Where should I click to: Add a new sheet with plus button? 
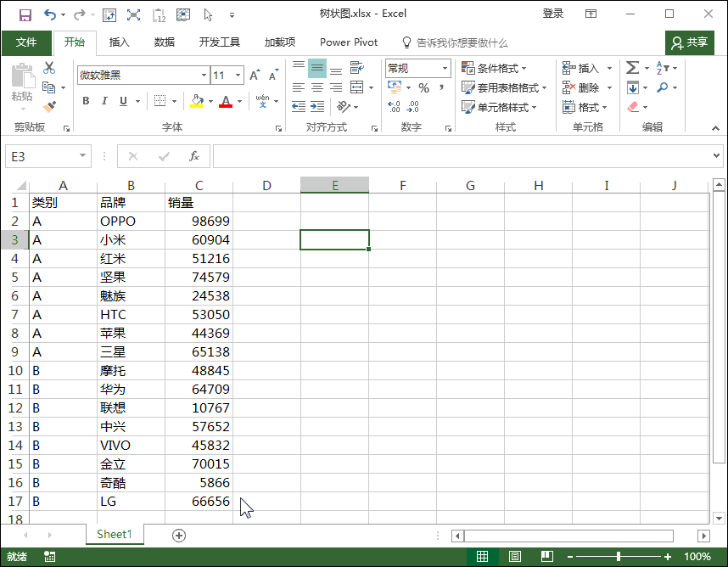pos(179,536)
